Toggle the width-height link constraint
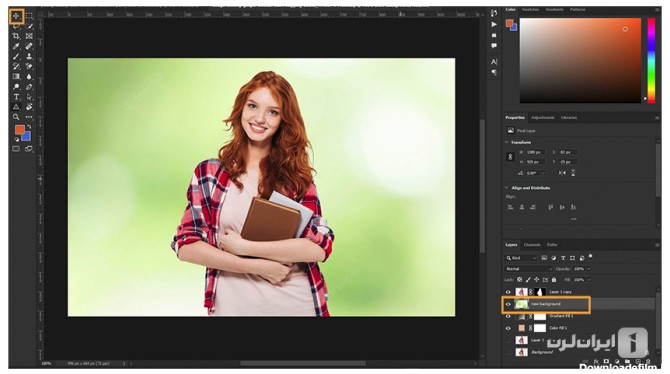The height and width of the screenshot is (374, 670). click(510, 157)
